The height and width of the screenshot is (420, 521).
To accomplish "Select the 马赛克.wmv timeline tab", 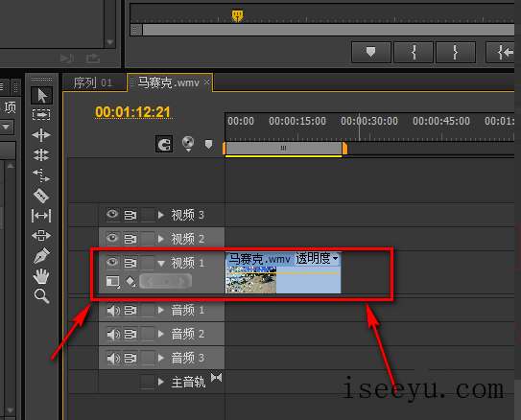I will (x=169, y=82).
